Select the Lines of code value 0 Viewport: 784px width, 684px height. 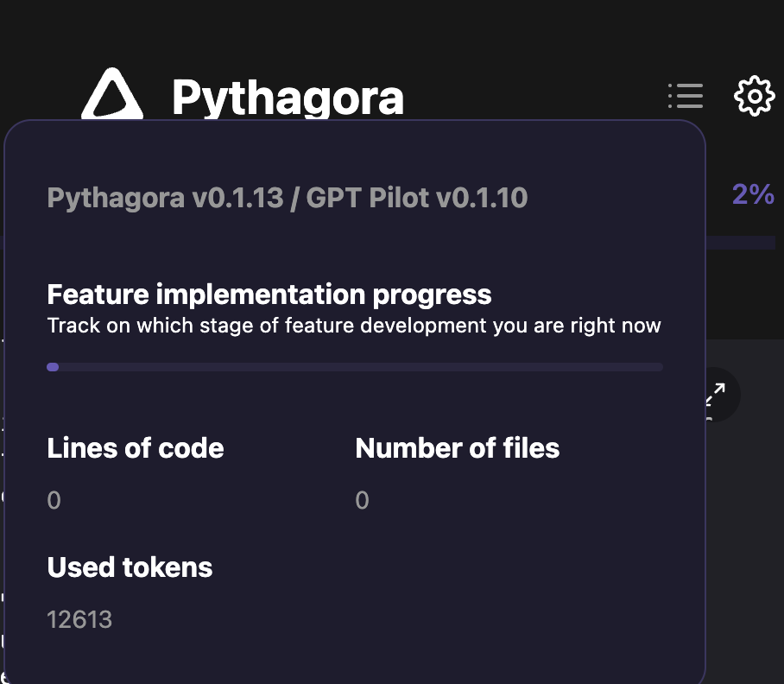pos(54,500)
